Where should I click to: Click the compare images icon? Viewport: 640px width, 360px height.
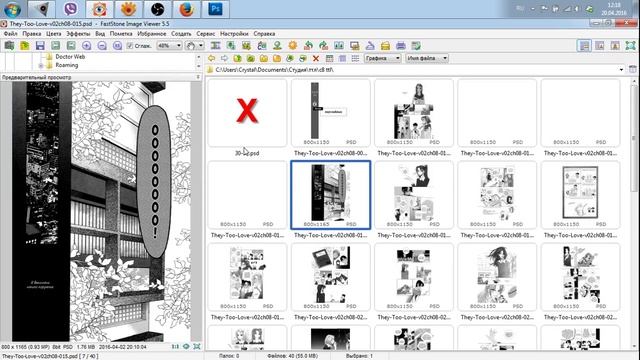[339, 46]
